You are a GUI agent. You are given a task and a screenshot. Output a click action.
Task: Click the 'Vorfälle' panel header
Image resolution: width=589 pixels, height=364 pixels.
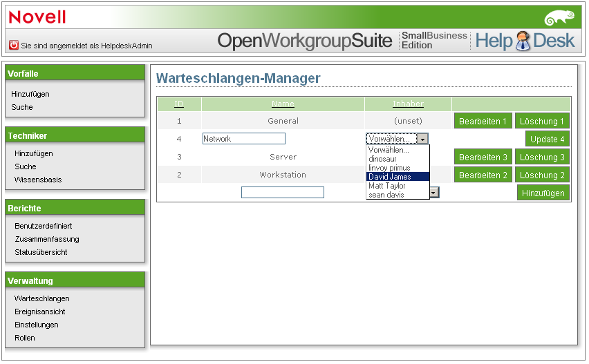pyautogui.click(x=75, y=73)
